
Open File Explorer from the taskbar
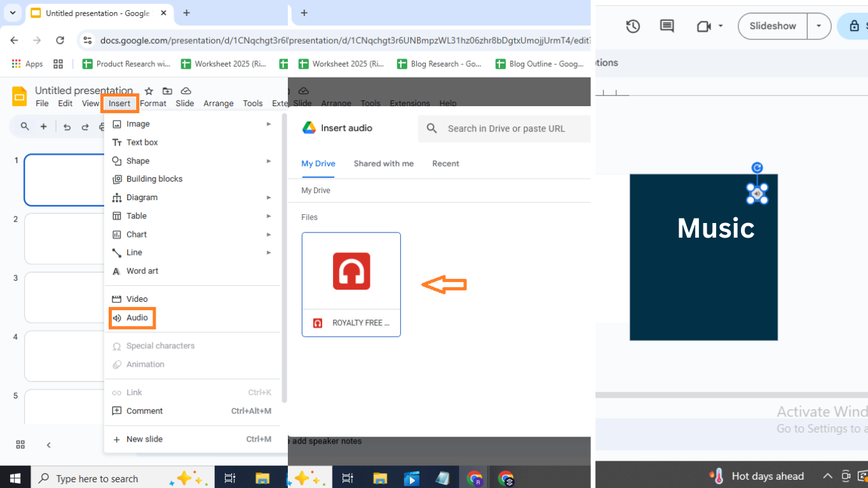click(x=262, y=478)
